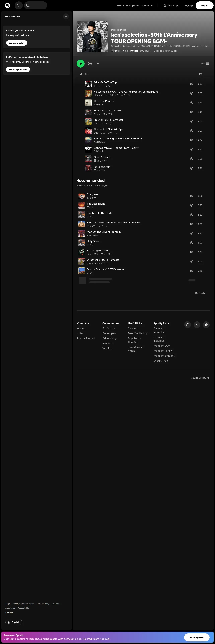
Task: Create playlist with plus in Your Library
Action: click(66, 17)
